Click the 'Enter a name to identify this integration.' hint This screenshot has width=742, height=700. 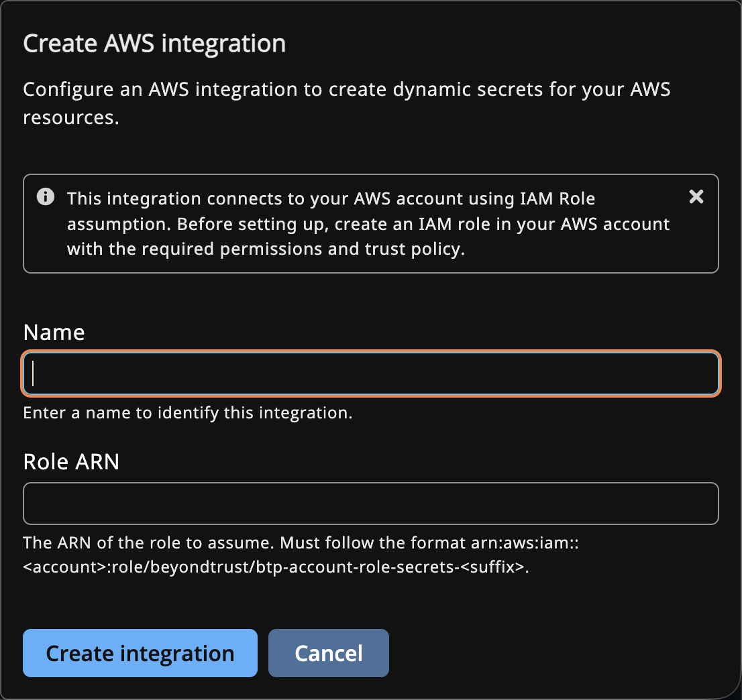tap(187, 413)
